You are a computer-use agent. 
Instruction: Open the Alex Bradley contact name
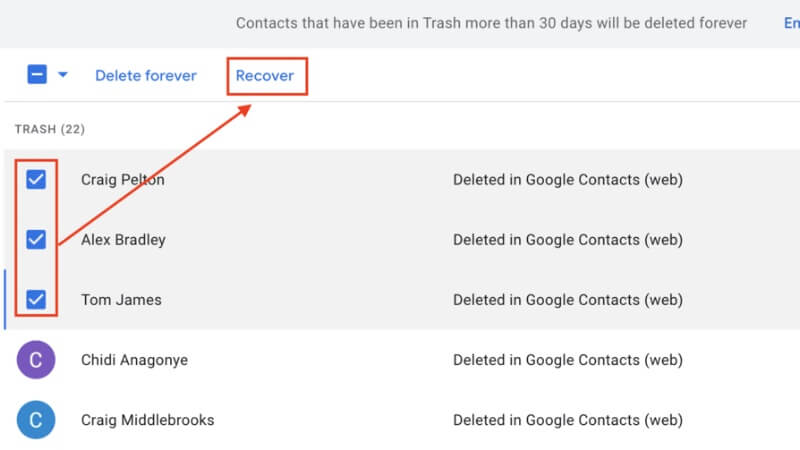(123, 240)
